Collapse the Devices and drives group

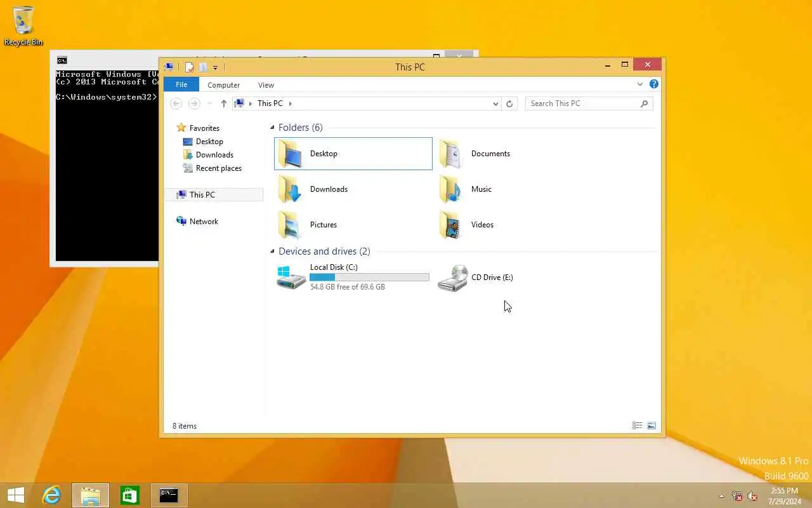click(272, 251)
